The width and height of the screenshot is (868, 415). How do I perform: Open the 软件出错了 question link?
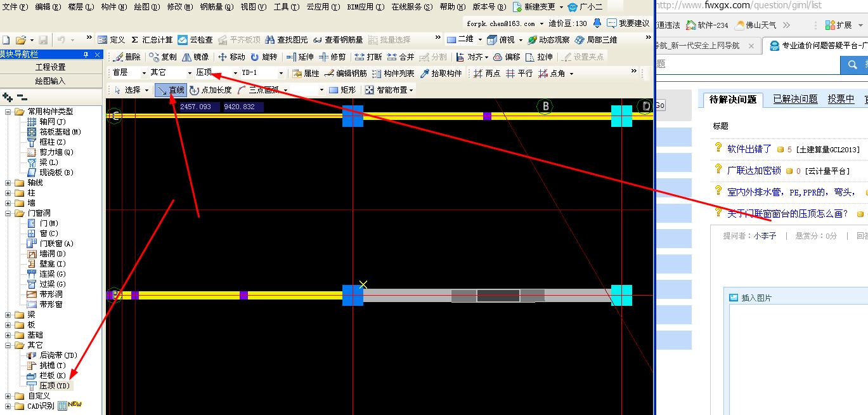749,149
